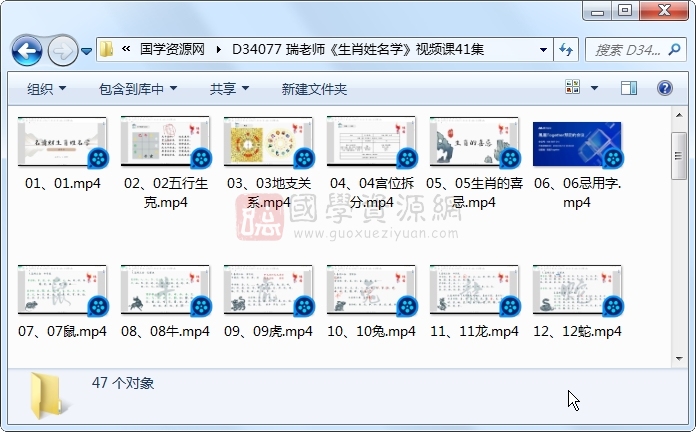Click the scrollbar down arrow

point(679,359)
